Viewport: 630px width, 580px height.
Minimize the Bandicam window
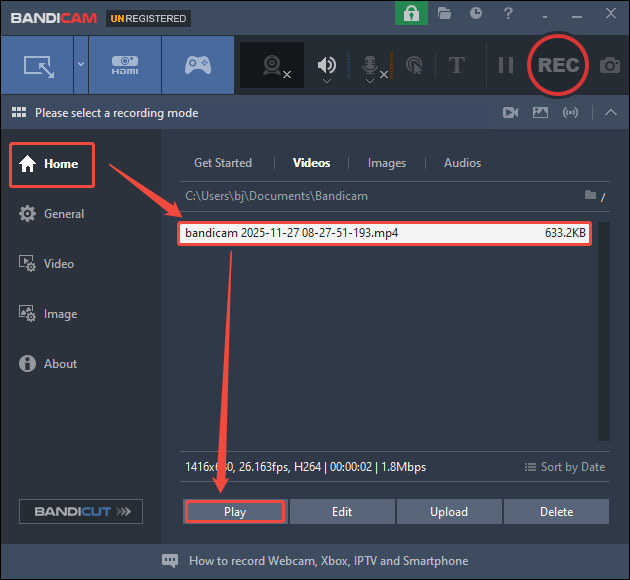[577, 16]
